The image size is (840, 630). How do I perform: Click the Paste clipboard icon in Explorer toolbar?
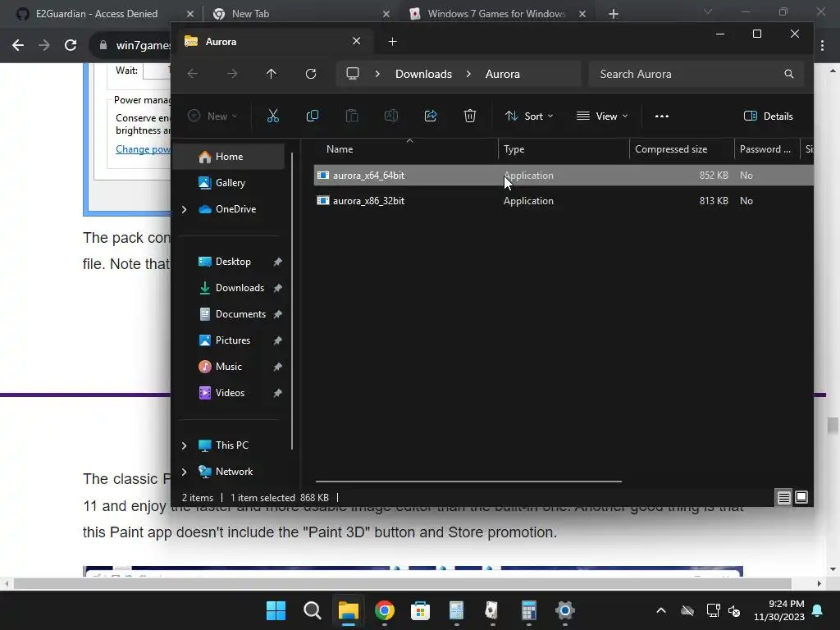(351, 116)
